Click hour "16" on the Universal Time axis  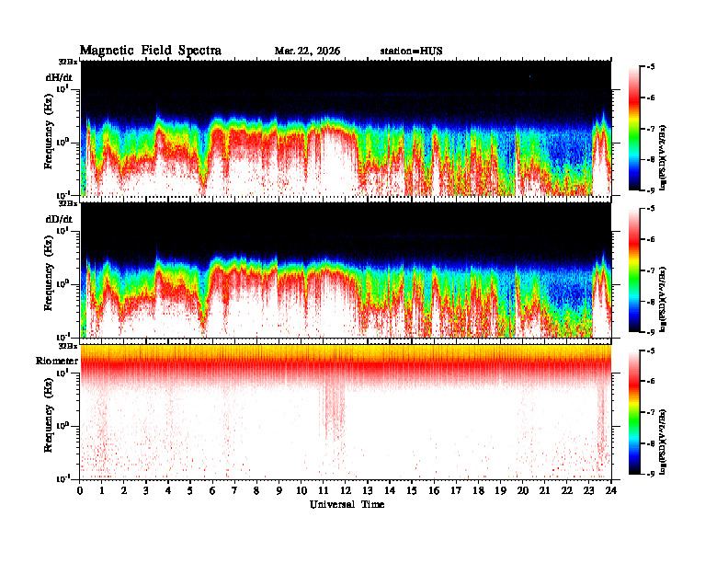point(434,490)
